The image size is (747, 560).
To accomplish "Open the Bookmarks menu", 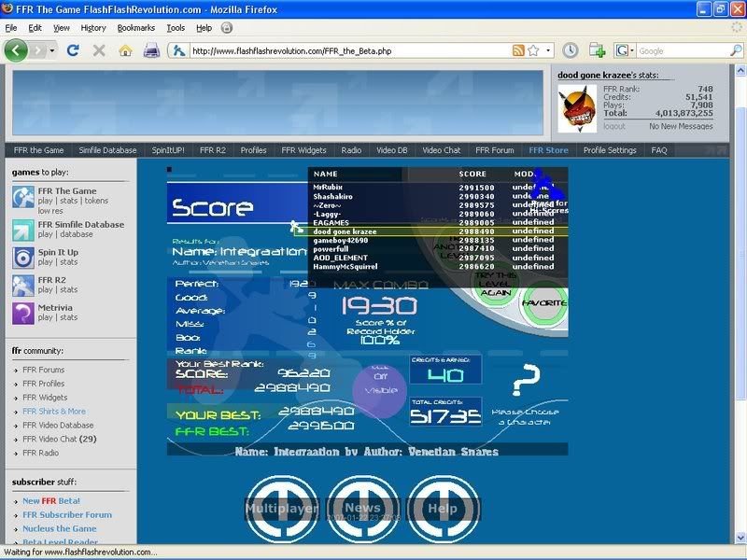I will pos(136,28).
